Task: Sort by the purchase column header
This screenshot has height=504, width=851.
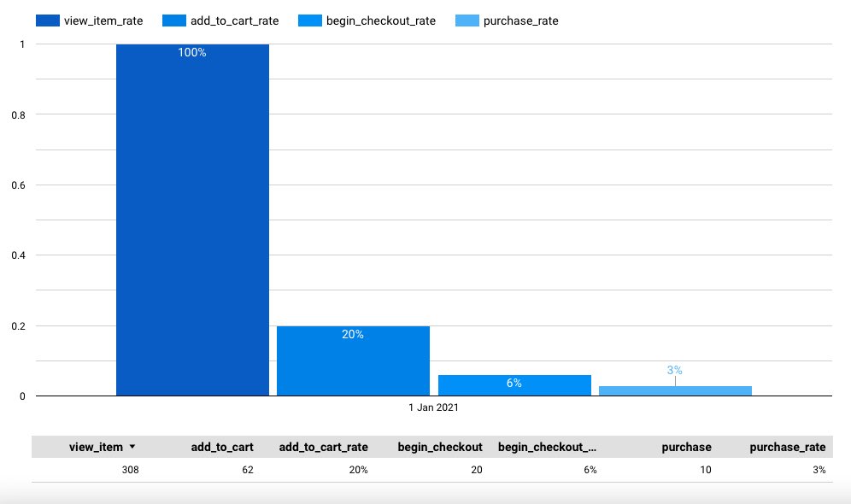Action: tap(687, 447)
